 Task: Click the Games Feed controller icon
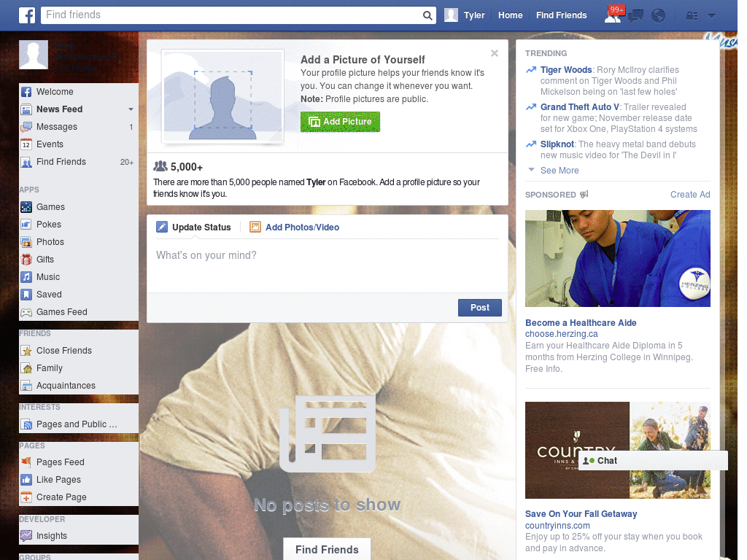26,312
